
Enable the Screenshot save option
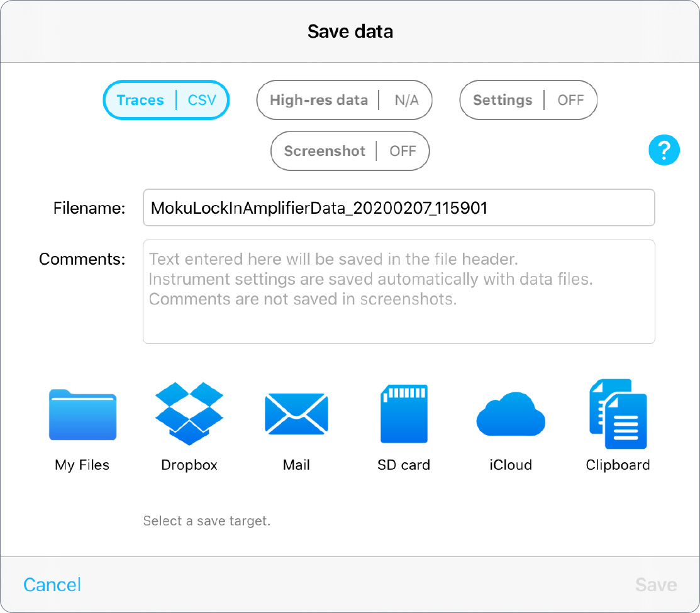tap(350, 151)
